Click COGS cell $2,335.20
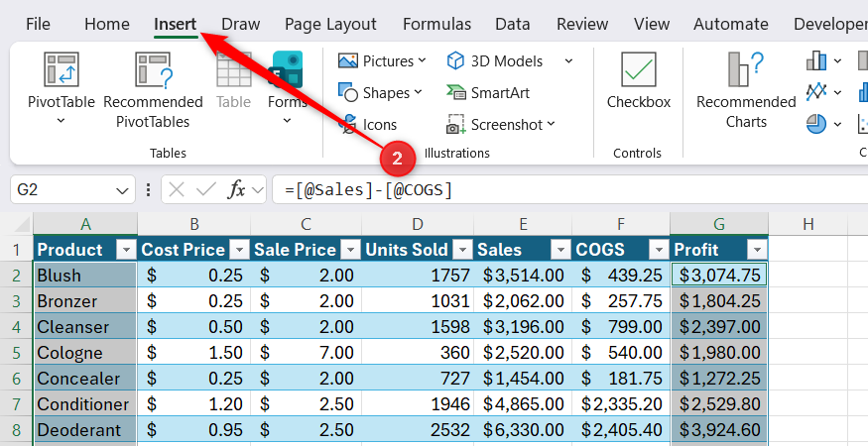 coord(621,404)
